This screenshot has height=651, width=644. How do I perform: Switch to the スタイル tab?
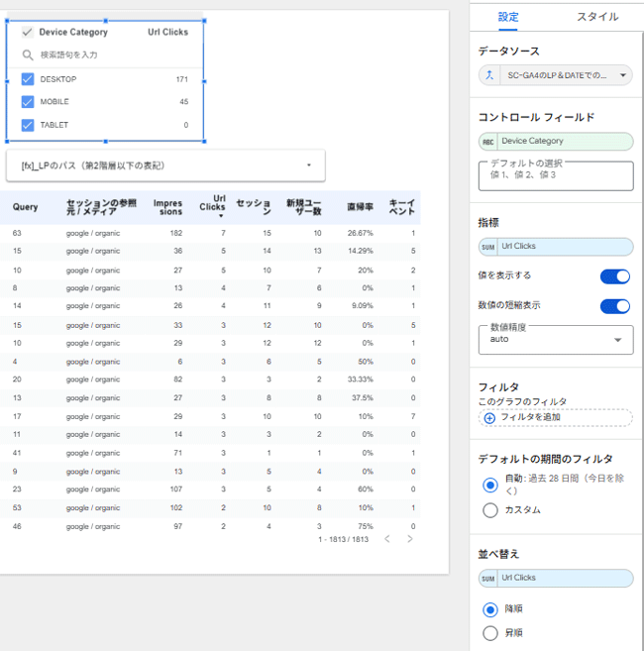click(x=597, y=17)
